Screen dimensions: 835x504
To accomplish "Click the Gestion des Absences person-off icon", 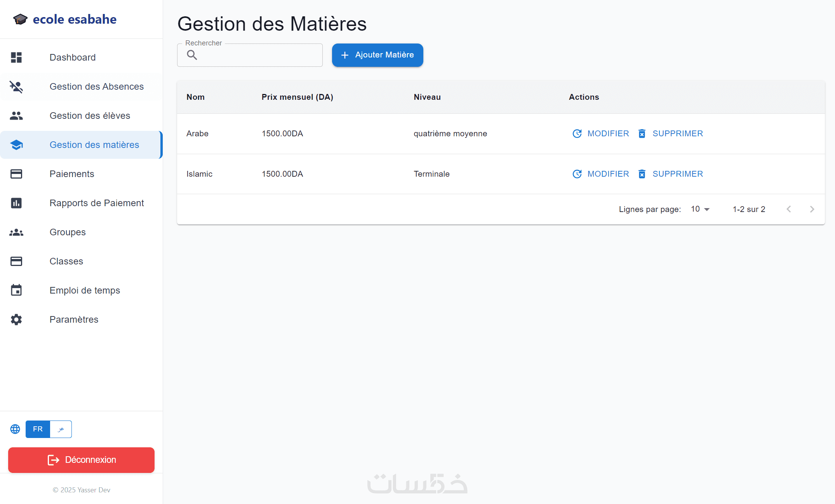I will coord(16,87).
